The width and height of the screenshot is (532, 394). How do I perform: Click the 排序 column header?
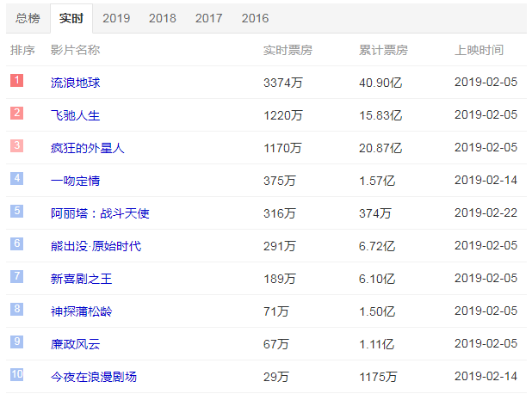pyautogui.click(x=22, y=50)
